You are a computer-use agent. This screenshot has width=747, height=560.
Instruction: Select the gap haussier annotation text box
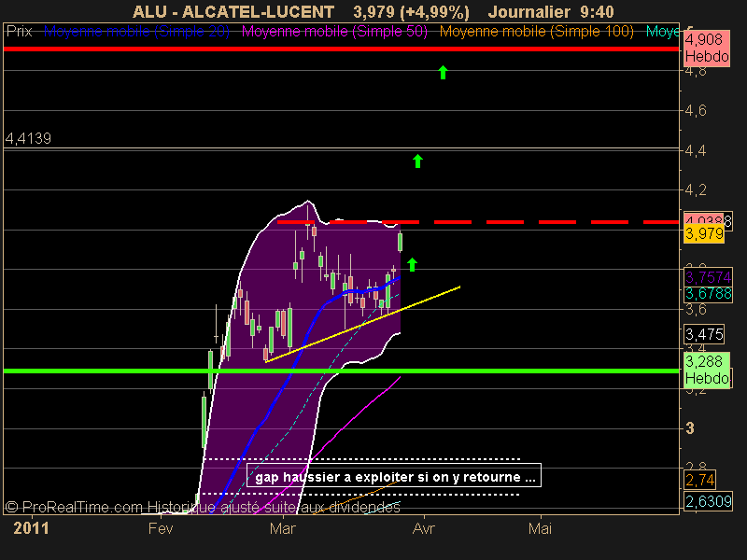pyautogui.click(x=394, y=476)
